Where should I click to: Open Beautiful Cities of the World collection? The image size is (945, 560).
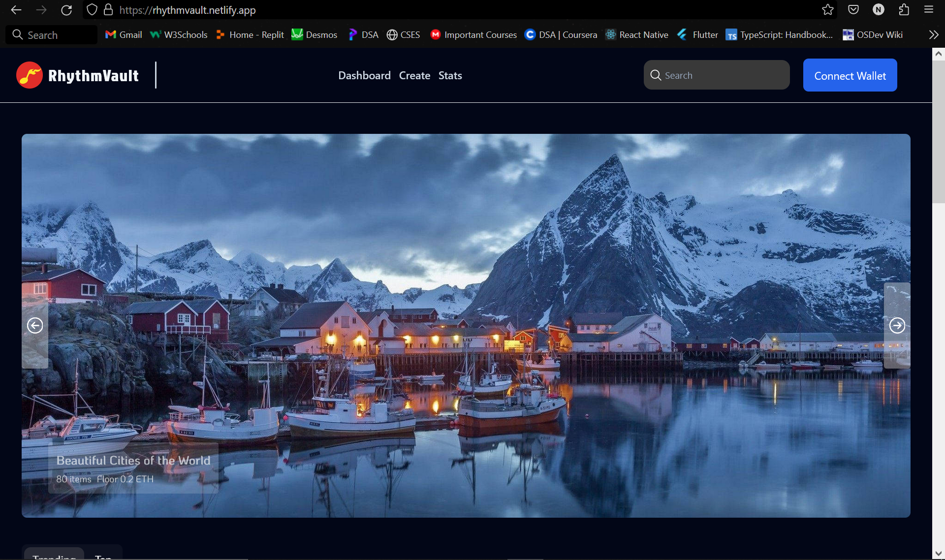[133, 461]
